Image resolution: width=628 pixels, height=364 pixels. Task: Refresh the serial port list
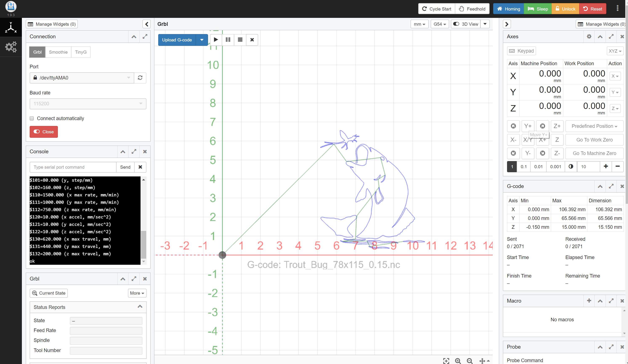[x=140, y=78]
